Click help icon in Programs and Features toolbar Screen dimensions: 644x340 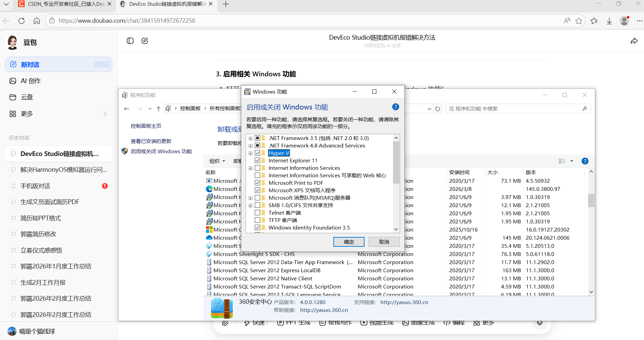pos(585,161)
